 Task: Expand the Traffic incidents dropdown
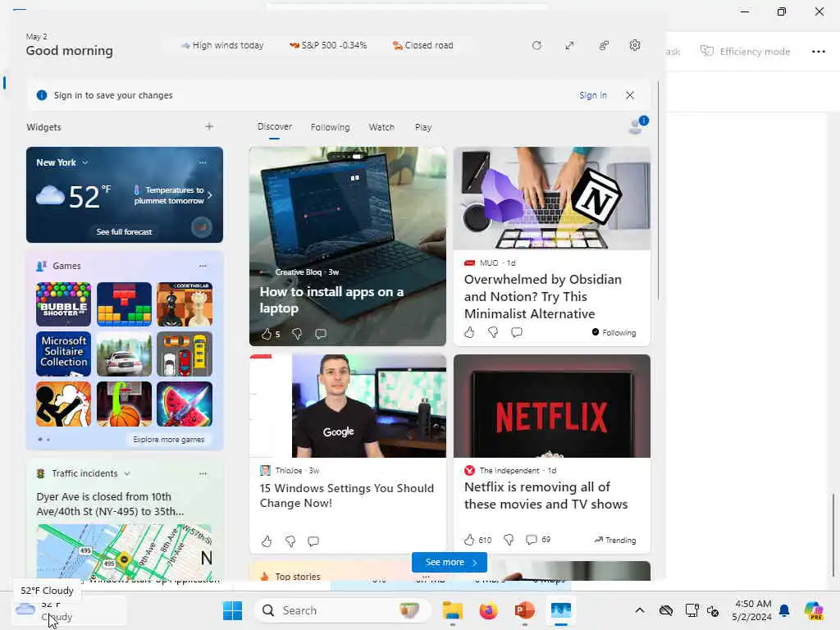pos(127,473)
